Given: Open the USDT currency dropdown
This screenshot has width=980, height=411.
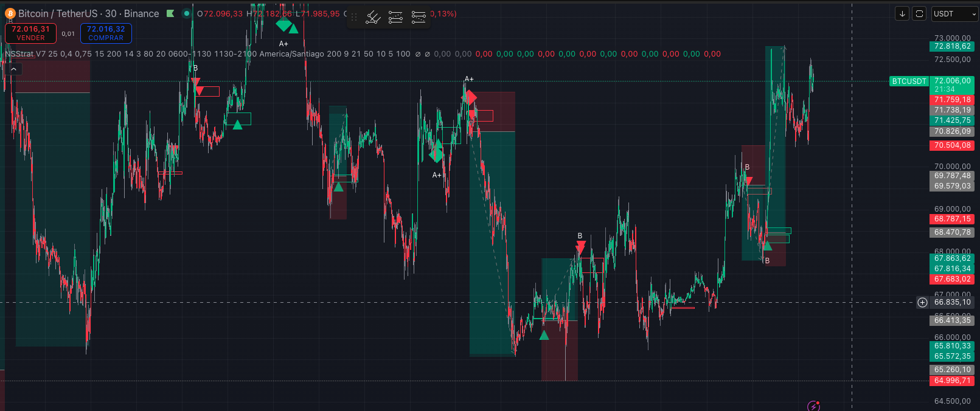Looking at the screenshot, I should (954, 13).
